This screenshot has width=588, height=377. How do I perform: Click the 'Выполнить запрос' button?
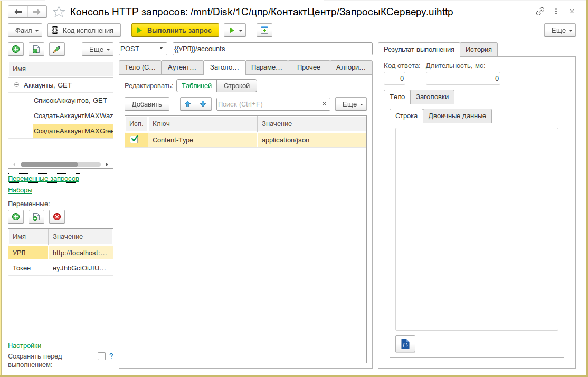pyautogui.click(x=175, y=31)
